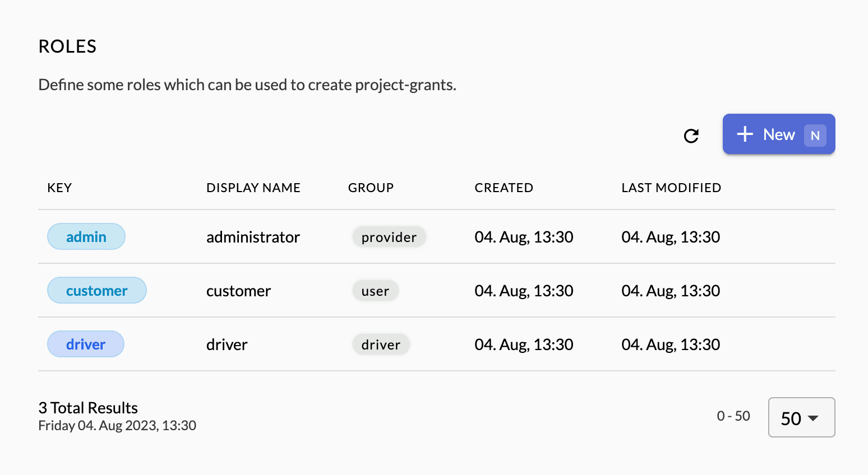
Task: Click the customer display name cell
Action: 238,291
